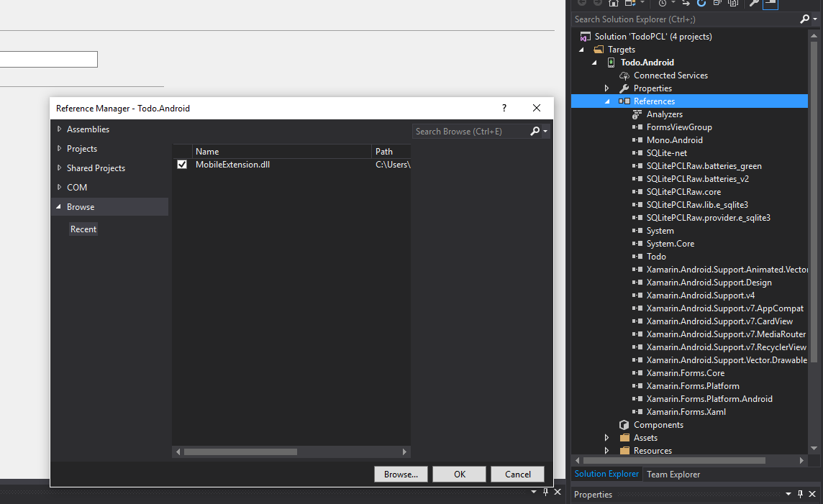Open Pending Changes Filter dropdown arrow
This screenshot has width=823, height=504.
(x=673, y=3)
